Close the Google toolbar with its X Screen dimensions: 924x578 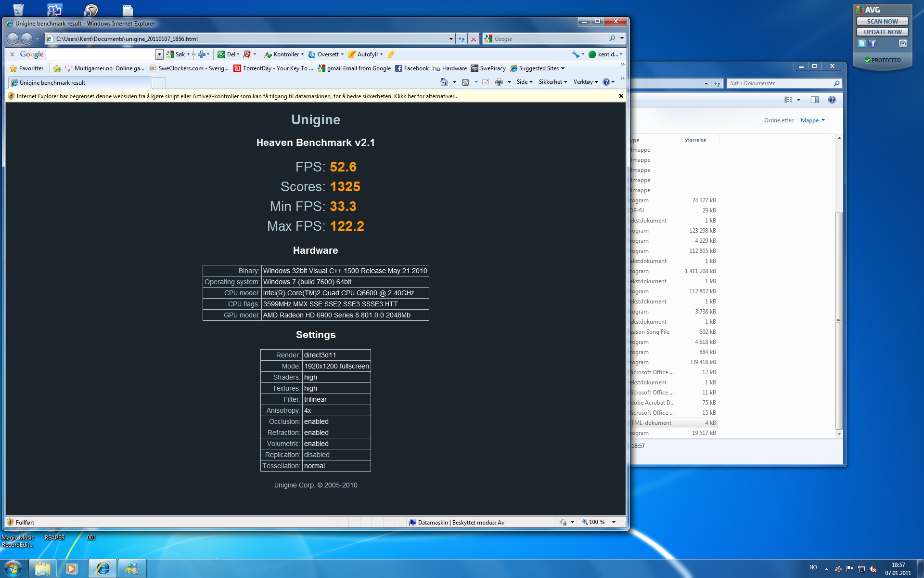pyautogui.click(x=13, y=54)
